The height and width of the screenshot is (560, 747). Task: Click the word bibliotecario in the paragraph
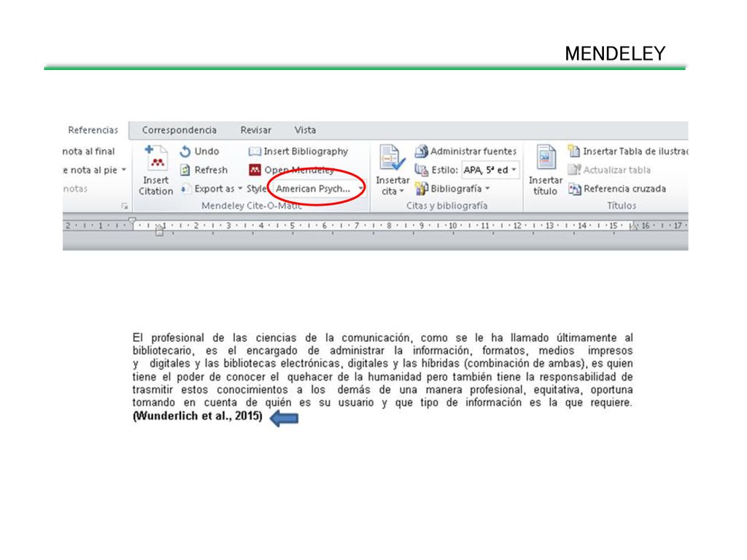tap(163, 351)
